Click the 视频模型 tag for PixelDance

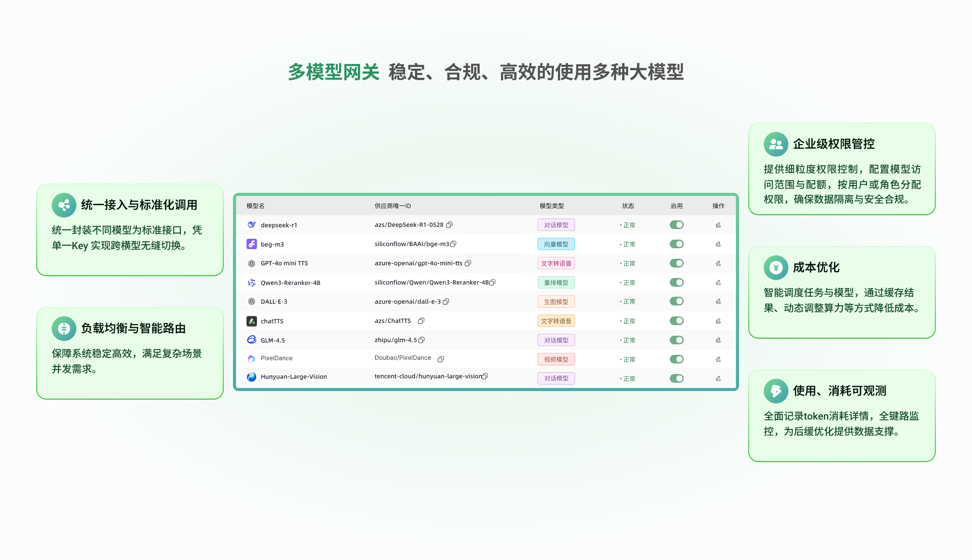[x=556, y=359]
